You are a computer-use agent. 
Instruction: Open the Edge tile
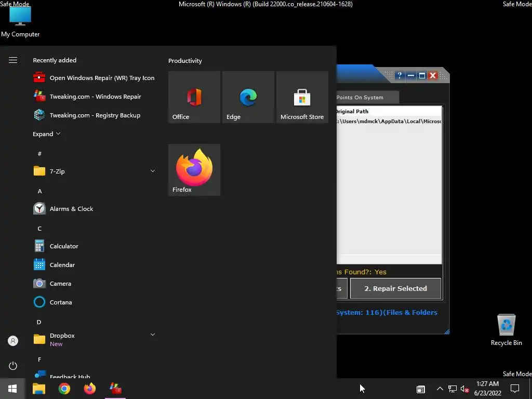(x=248, y=97)
